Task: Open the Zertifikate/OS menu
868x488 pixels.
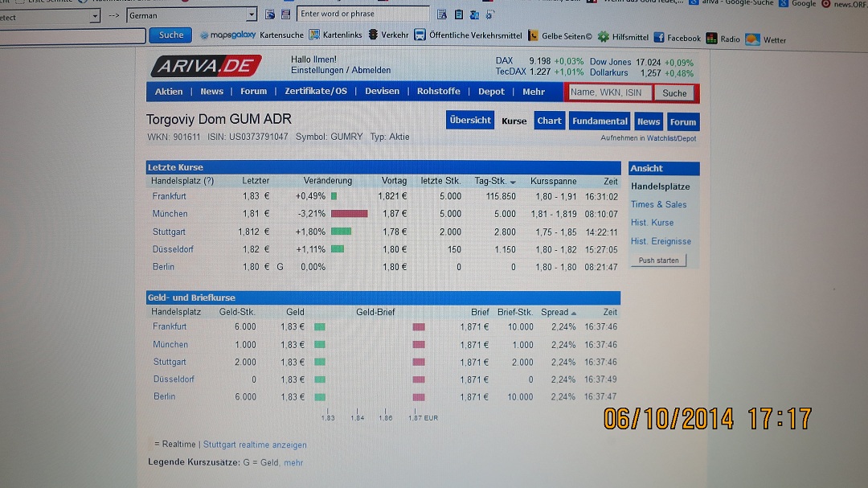Action: click(x=316, y=92)
